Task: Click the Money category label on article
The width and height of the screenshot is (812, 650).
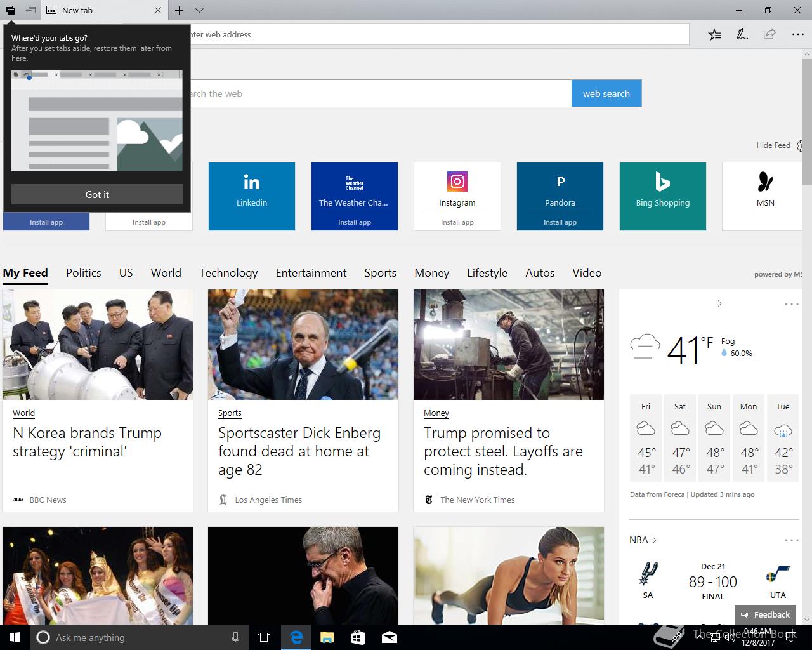Action: (436, 413)
